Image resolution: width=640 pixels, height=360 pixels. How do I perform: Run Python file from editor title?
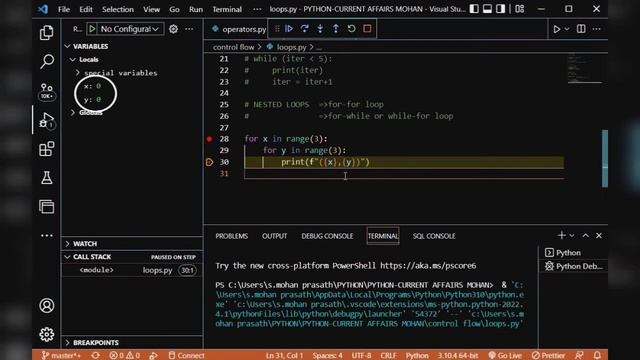click(x=556, y=29)
